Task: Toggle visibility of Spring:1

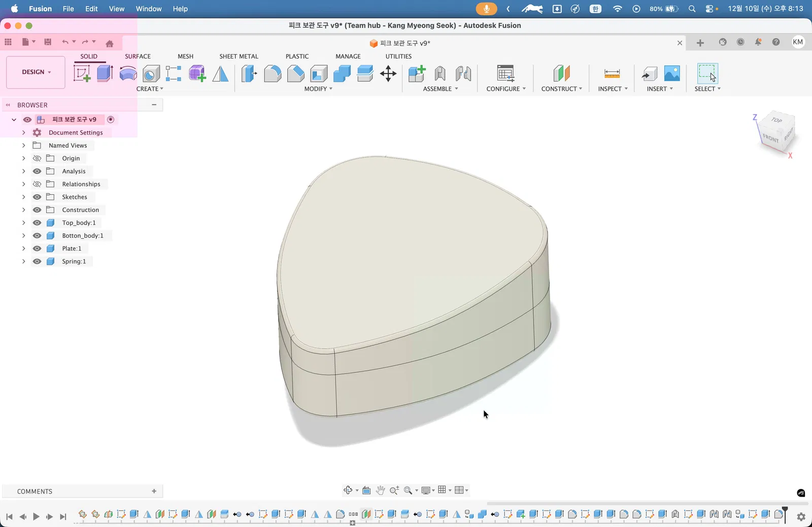Action: click(x=37, y=261)
